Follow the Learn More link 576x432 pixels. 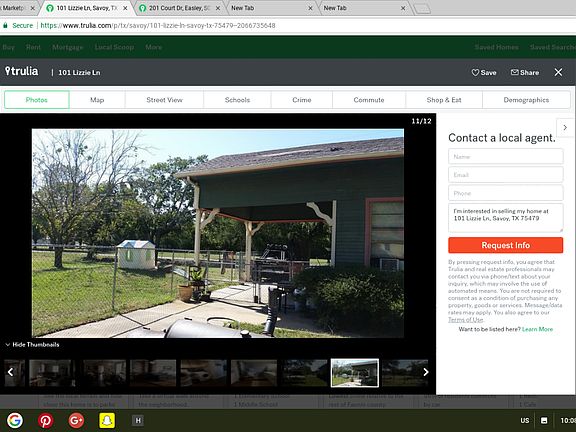point(537,329)
